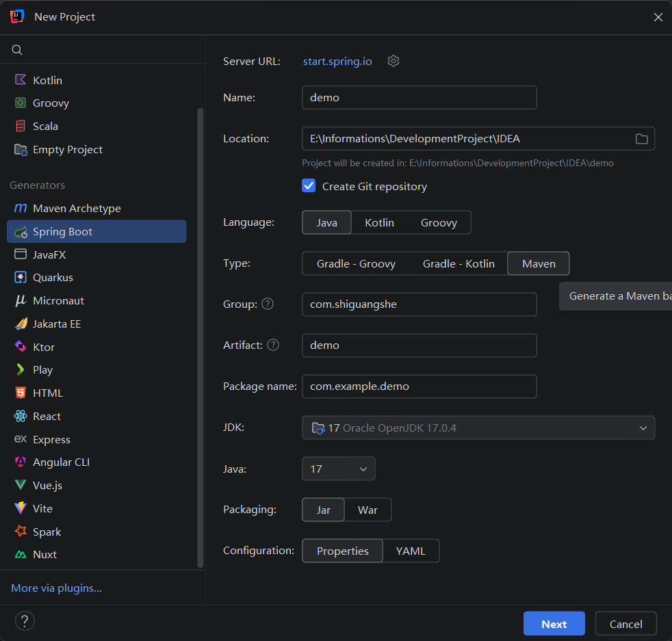Choose the JavaFX generator icon
Screen dimensions: 672x641
pos(20,254)
